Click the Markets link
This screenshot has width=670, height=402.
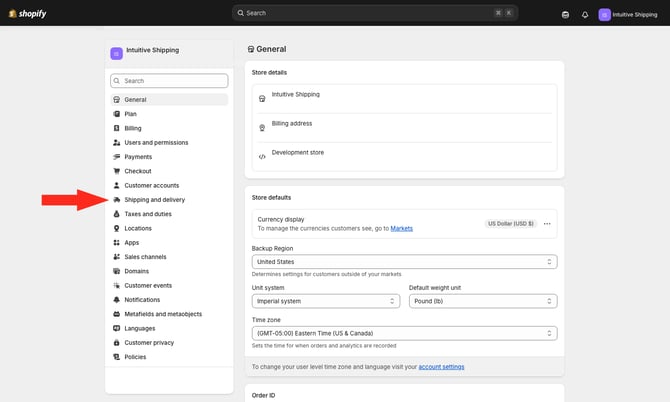point(402,229)
